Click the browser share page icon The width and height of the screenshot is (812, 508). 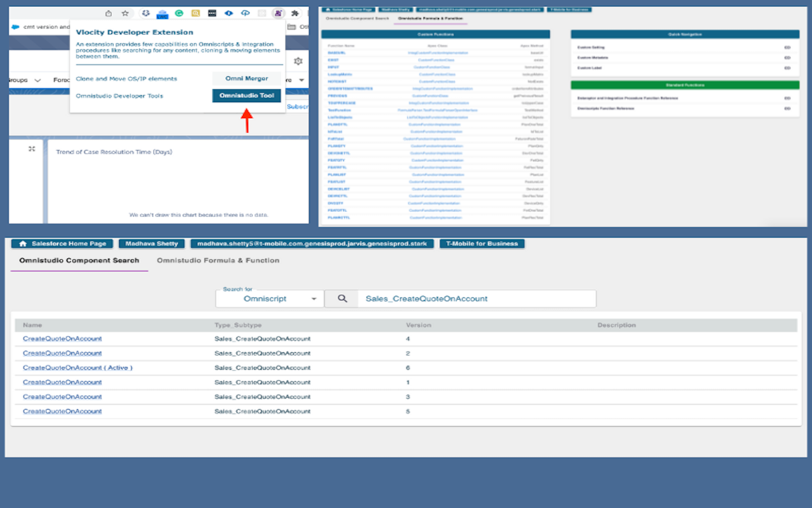tap(108, 13)
